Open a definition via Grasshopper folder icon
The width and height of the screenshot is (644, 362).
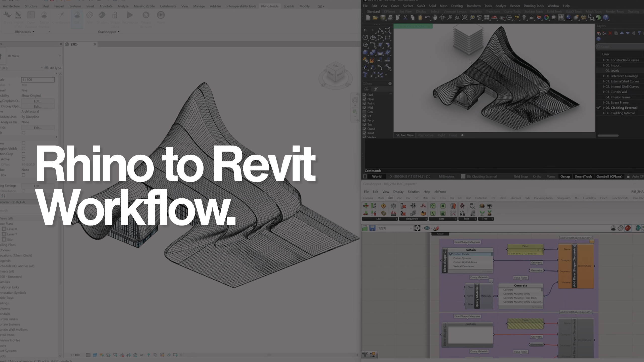[365, 228]
